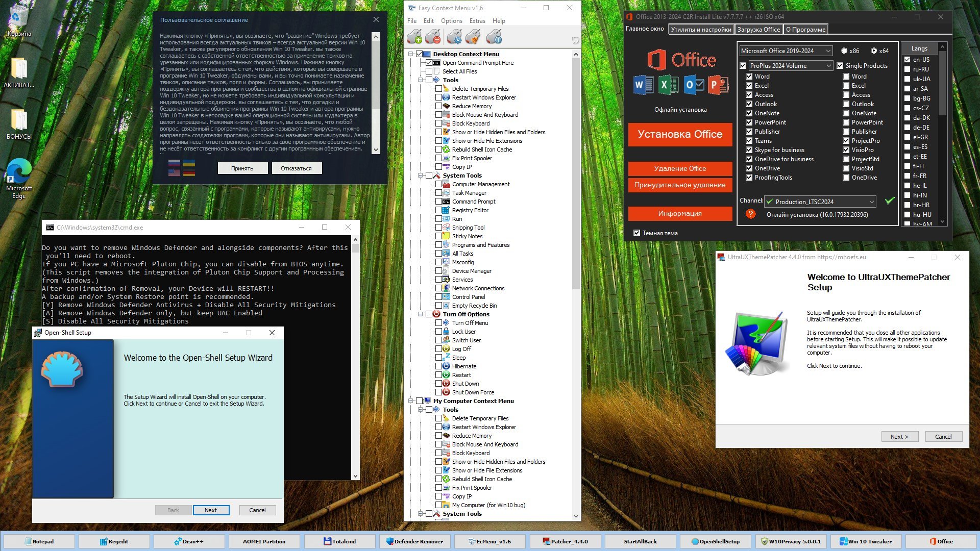Click the Outlook icon in the Office installer

tap(693, 85)
